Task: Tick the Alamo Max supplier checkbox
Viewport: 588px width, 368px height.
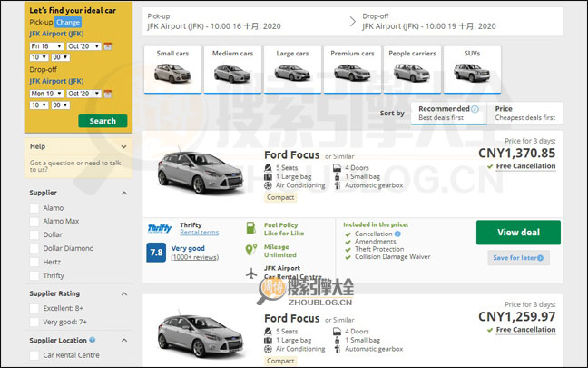Action: pyautogui.click(x=34, y=222)
